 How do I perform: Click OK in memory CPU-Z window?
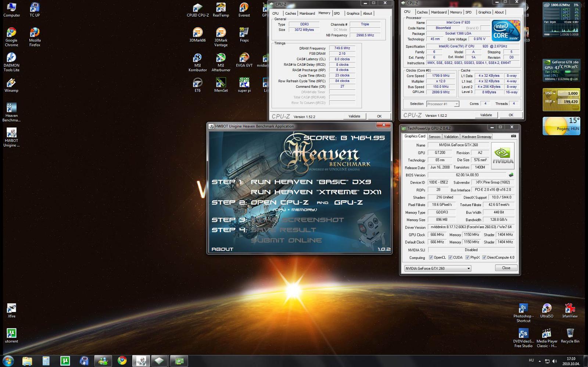(379, 116)
